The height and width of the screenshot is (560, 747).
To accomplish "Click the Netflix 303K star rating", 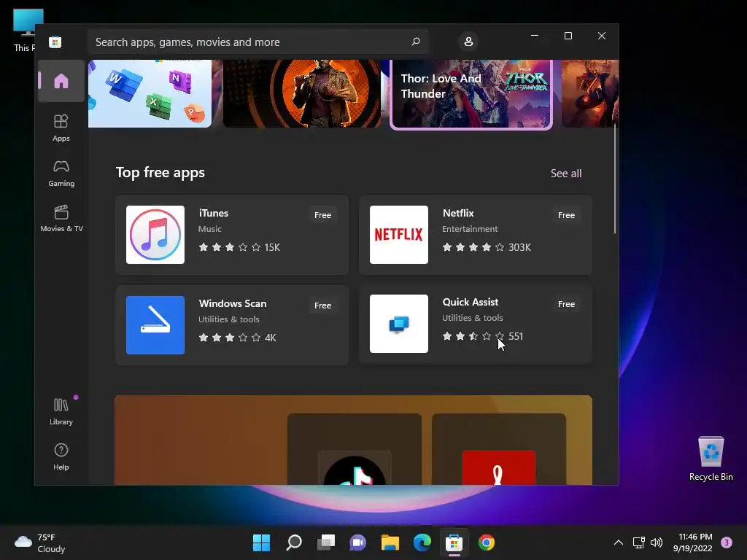I will [487, 247].
